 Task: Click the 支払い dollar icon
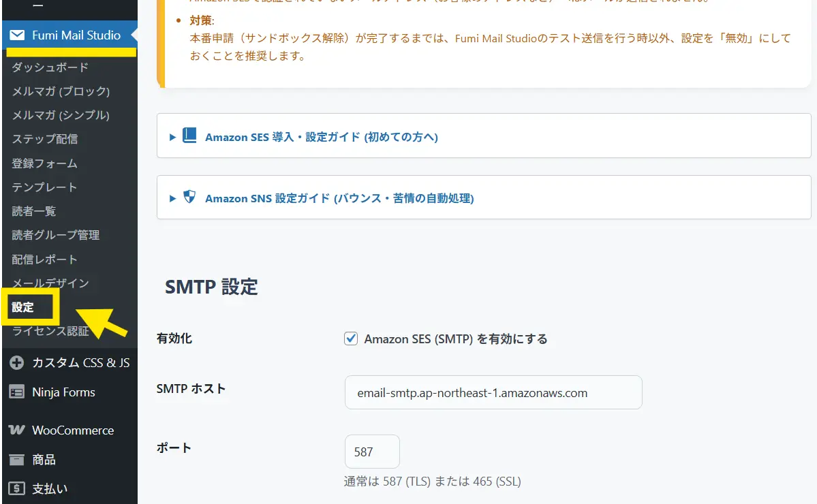point(17,489)
